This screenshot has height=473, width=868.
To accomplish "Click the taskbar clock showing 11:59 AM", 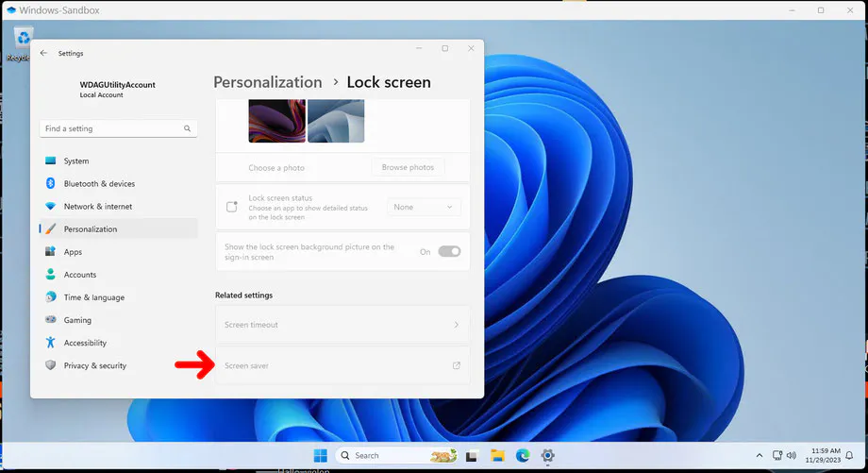I will (x=823, y=455).
